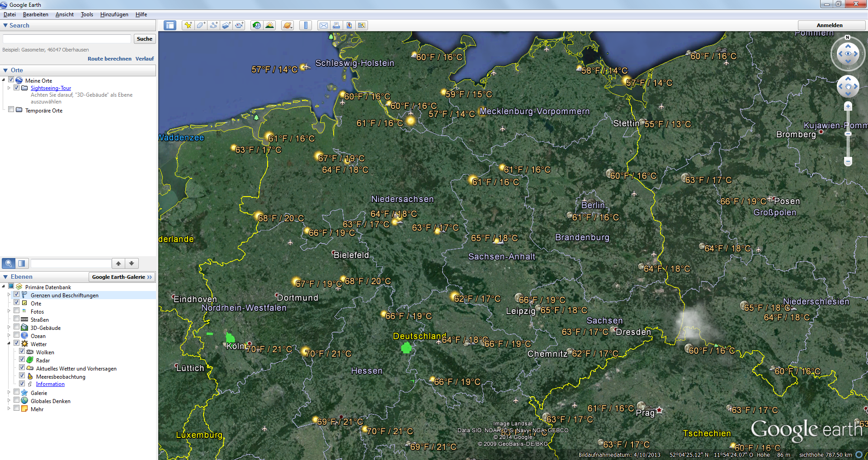Image resolution: width=868 pixels, height=460 pixels.
Task: Click the panel view toggle beside magnifier
Action: [22, 263]
